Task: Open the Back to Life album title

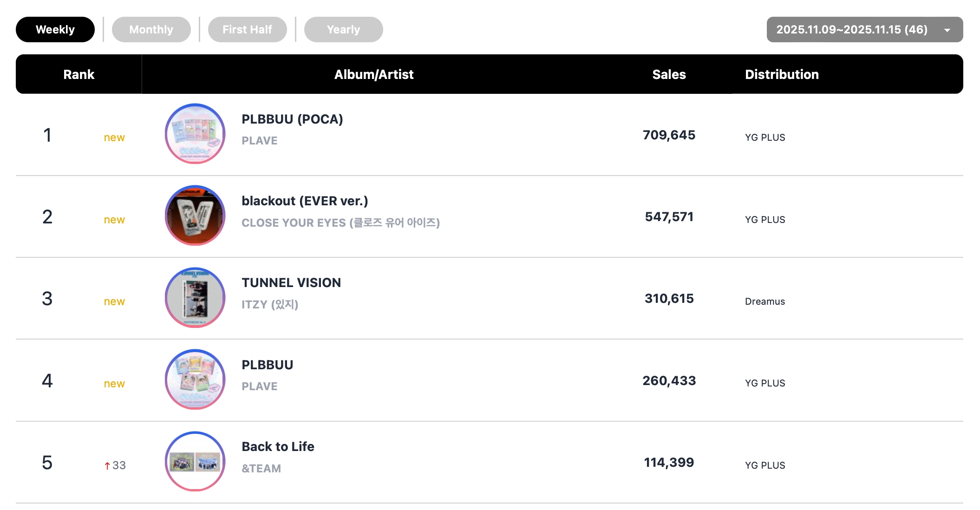Action: [278, 447]
